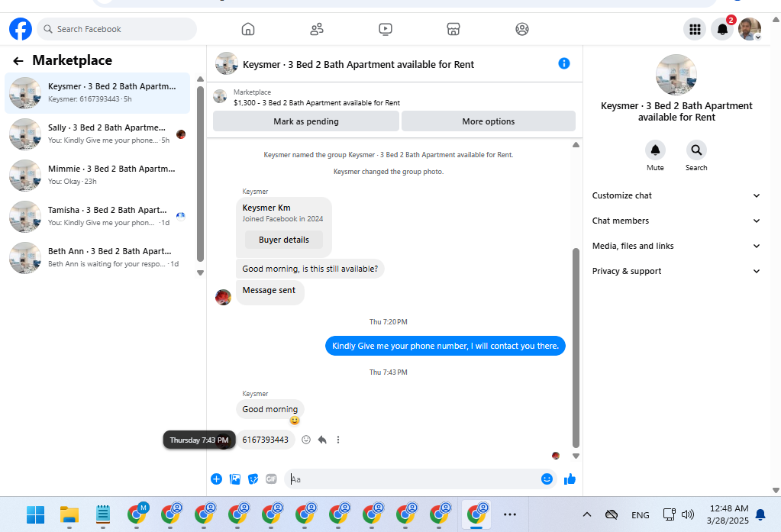Image resolution: width=781 pixels, height=532 pixels.
Task: Choose a sticker in the composer
Action: pyautogui.click(x=253, y=479)
